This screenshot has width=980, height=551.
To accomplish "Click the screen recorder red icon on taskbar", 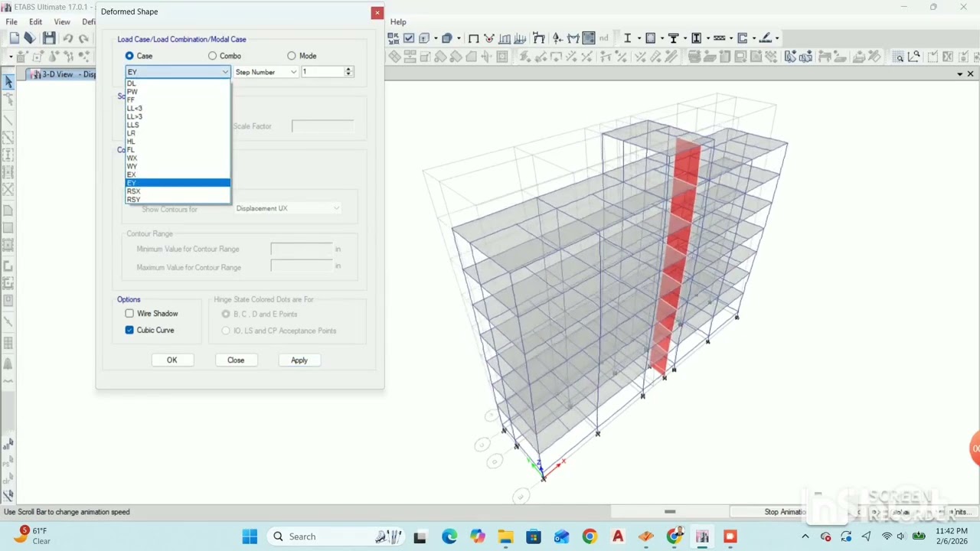I will 730,536.
